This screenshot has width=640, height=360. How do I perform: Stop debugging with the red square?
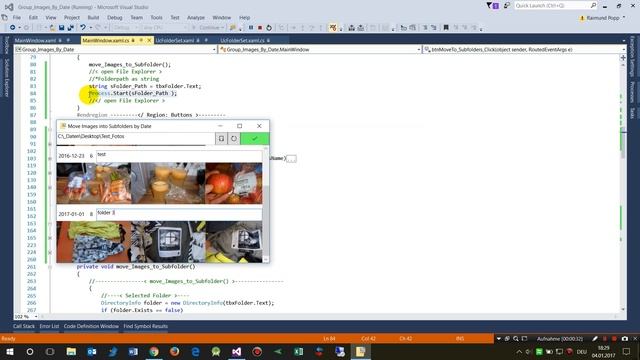click(260, 28)
